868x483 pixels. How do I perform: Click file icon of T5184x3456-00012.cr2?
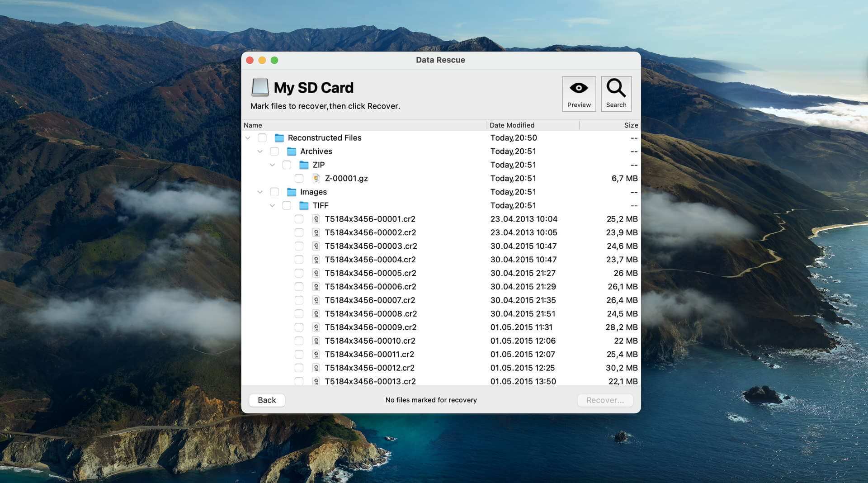[316, 368]
